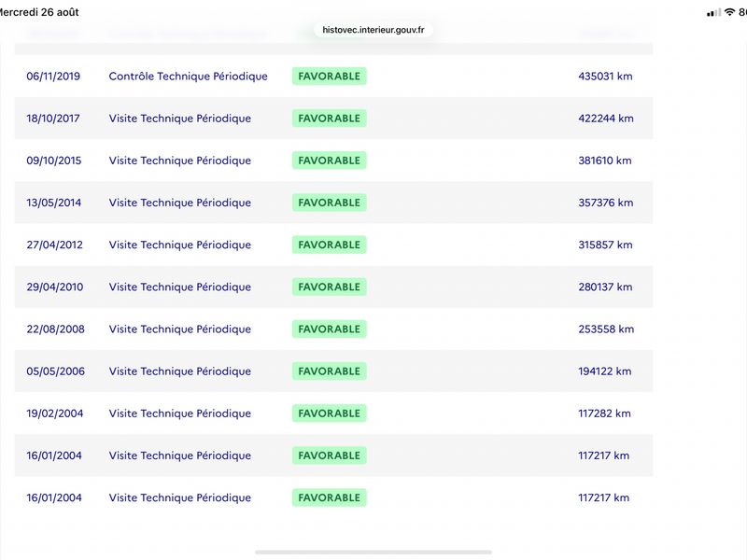Tap the histovec.interieur.gouv.fr address bar
The height and width of the screenshot is (560, 747).
point(373,30)
